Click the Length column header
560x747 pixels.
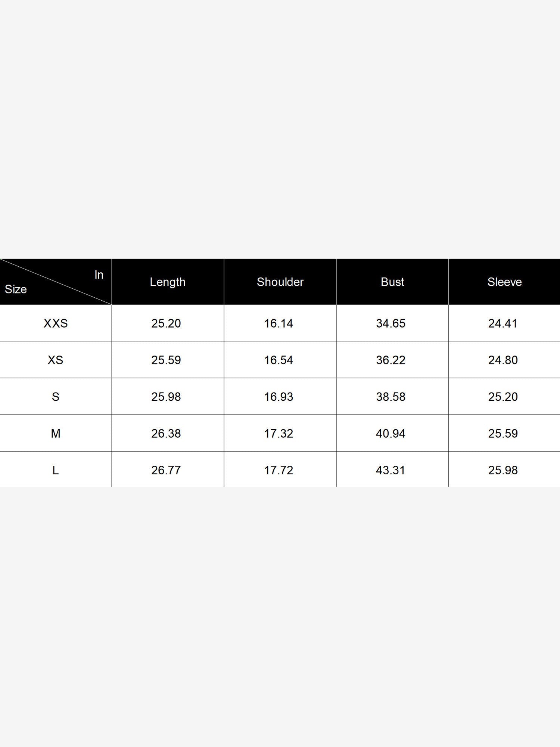[x=168, y=282]
